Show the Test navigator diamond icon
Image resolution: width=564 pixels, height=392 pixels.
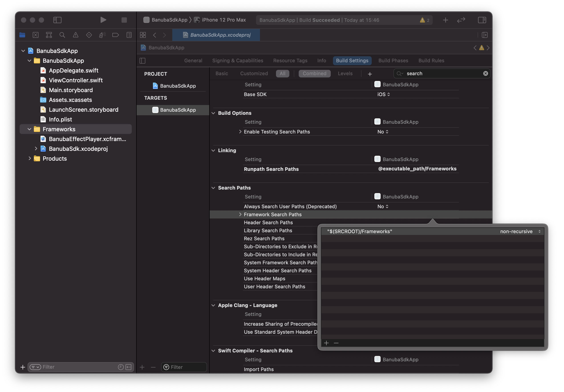89,35
